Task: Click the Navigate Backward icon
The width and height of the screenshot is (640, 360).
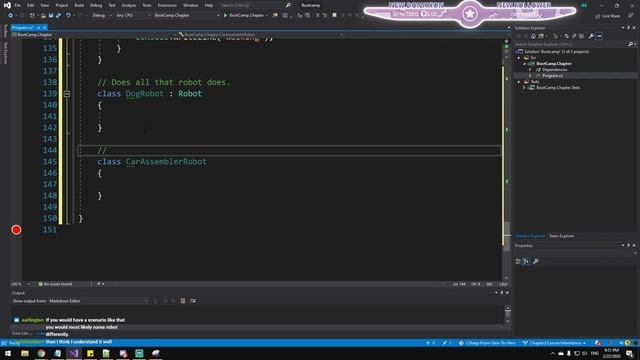Action: coord(10,16)
